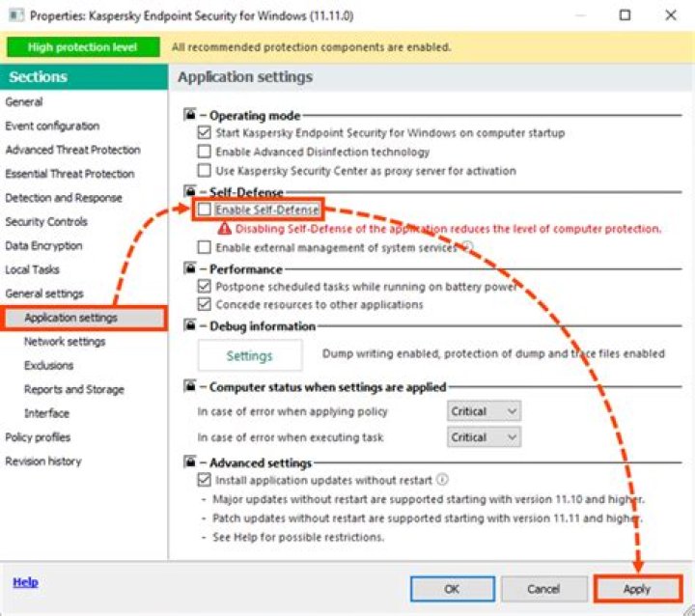The image size is (695, 616).
Task: Toggle Install application updates without restart
Action: pos(204,480)
